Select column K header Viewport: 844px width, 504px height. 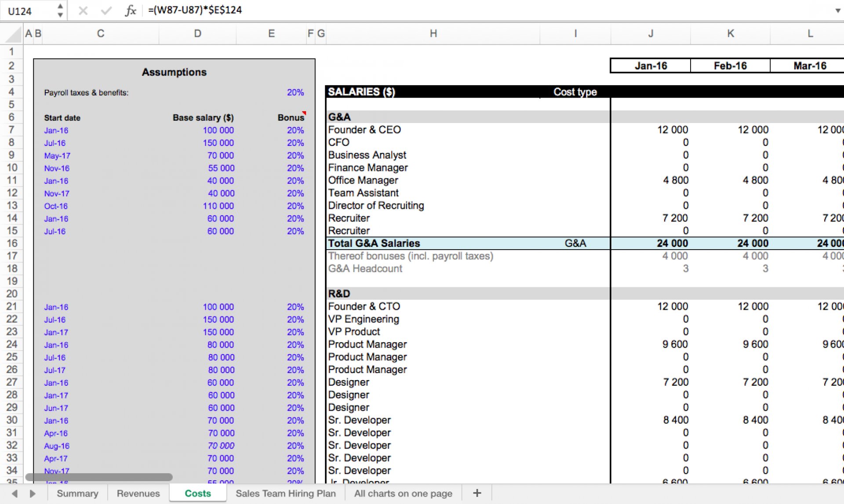(730, 33)
